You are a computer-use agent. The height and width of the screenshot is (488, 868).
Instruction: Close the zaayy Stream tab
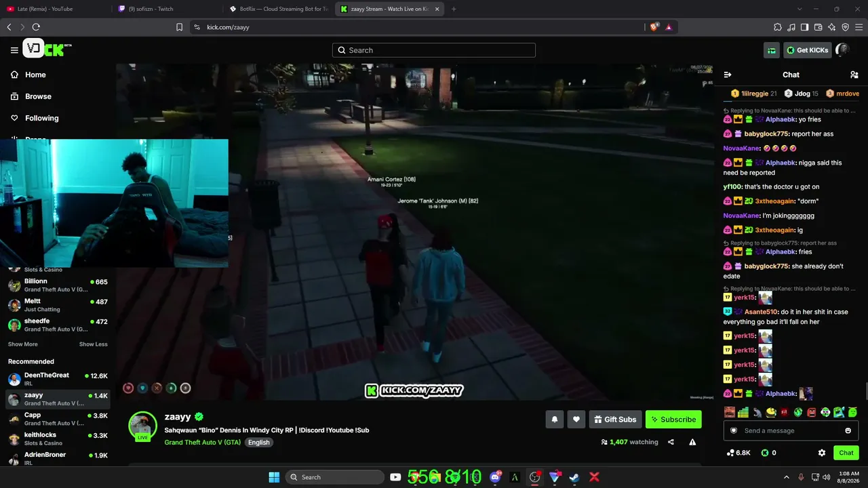coord(437,9)
